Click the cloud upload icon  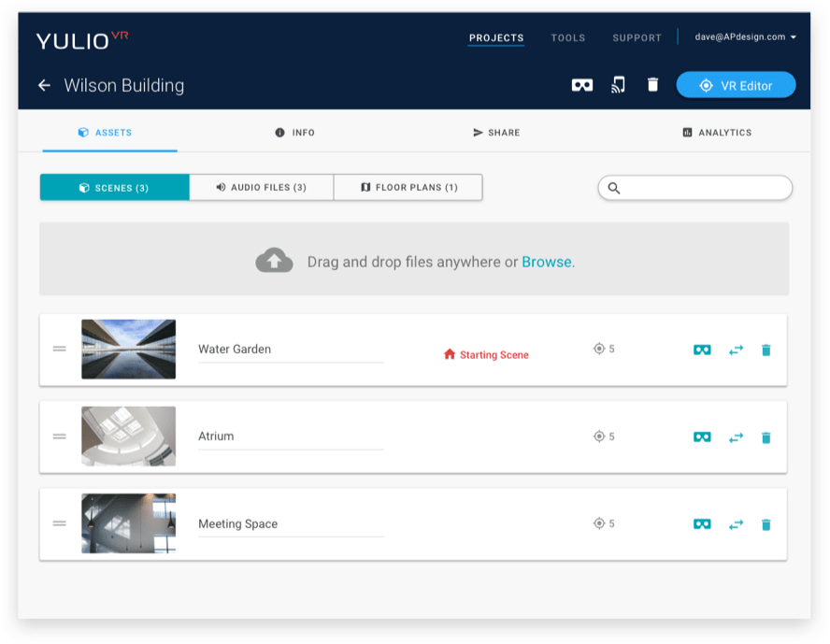(274, 260)
